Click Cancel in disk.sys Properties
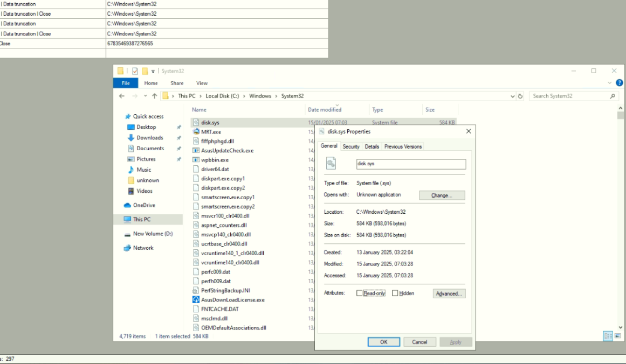Image resolution: width=626 pixels, height=364 pixels. 419,342
